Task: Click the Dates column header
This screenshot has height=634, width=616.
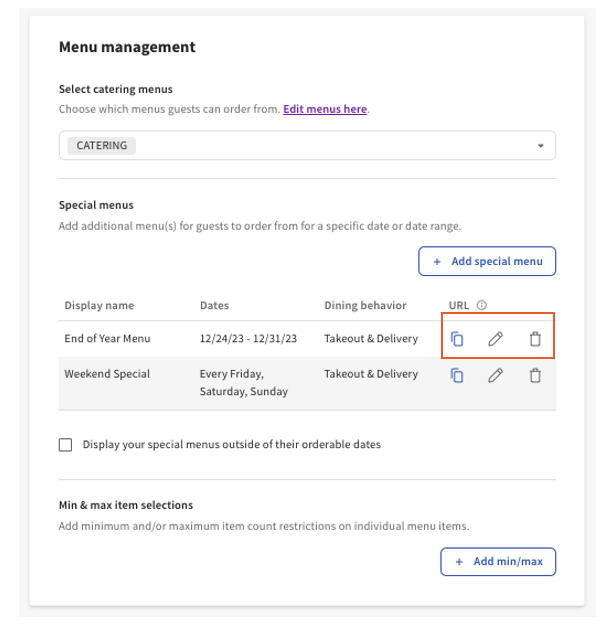Action: [215, 305]
